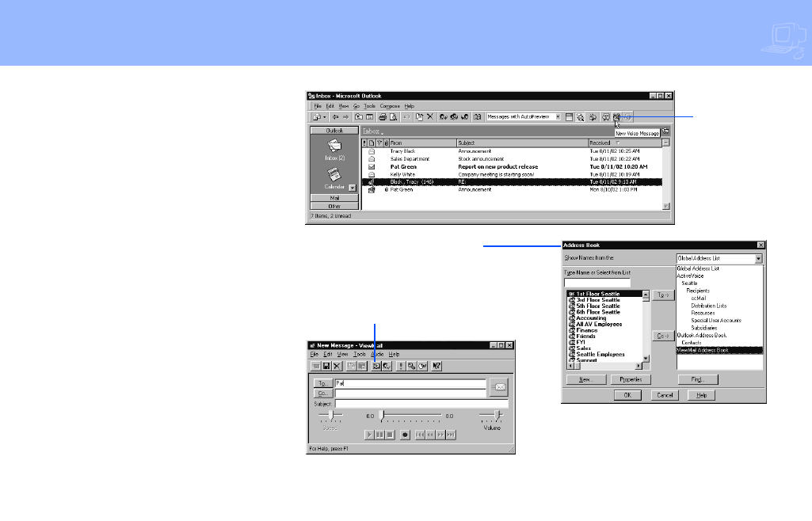Click the context Help icon in ViewMail toolbar
The width and height of the screenshot is (812, 521).
(x=436, y=367)
